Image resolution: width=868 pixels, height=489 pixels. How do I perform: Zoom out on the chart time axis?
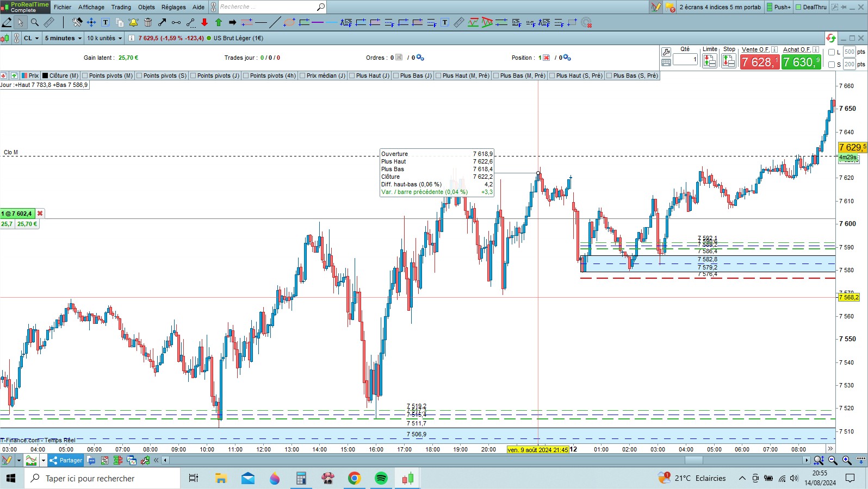click(x=833, y=460)
